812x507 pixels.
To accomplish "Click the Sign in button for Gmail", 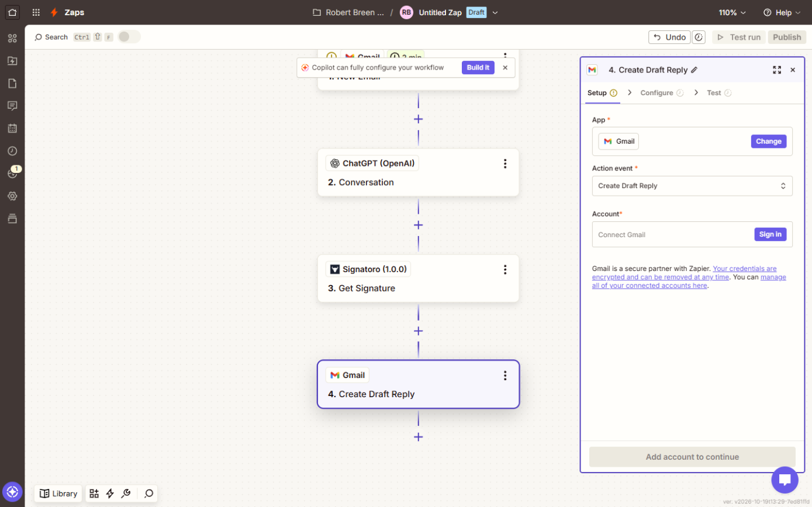I will pyautogui.click(x=770, y=234).
